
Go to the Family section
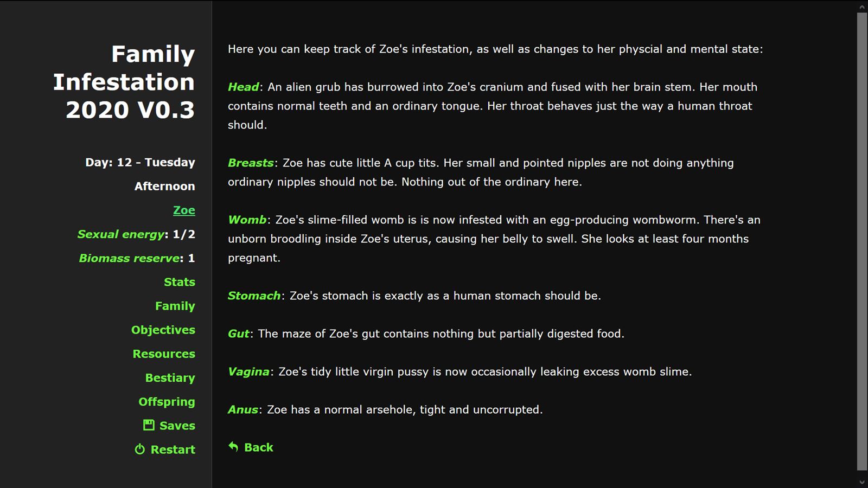click(x=175, y=306)
